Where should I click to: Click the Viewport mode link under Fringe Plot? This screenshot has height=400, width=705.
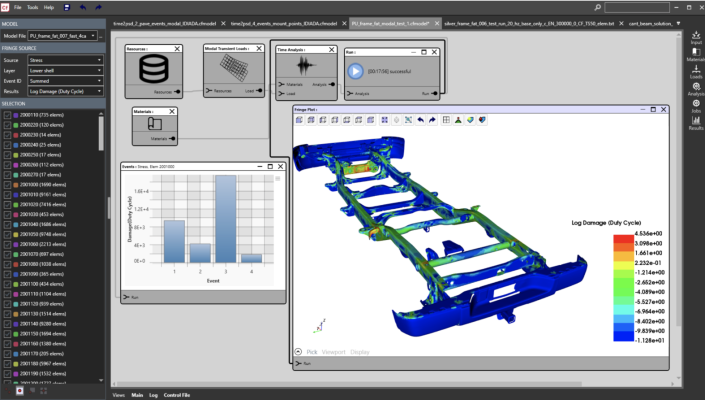point(336,352)
